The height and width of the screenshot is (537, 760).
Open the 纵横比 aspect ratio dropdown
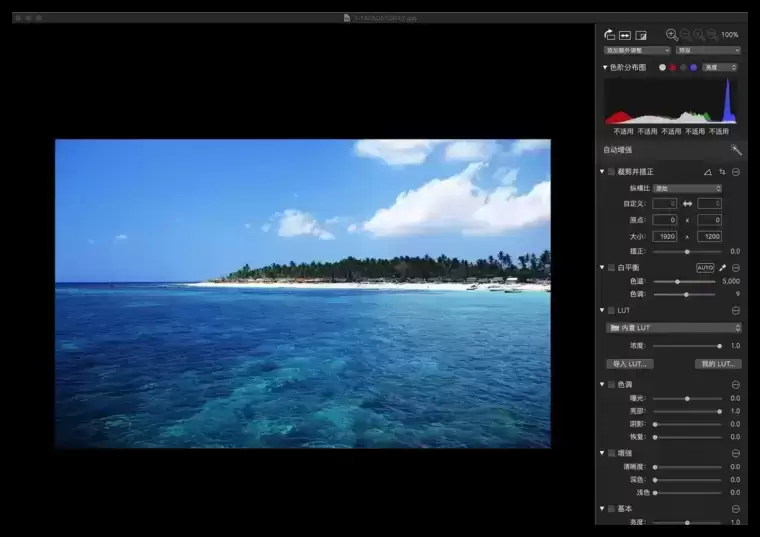pyautogui.click(x=687, y=188)
